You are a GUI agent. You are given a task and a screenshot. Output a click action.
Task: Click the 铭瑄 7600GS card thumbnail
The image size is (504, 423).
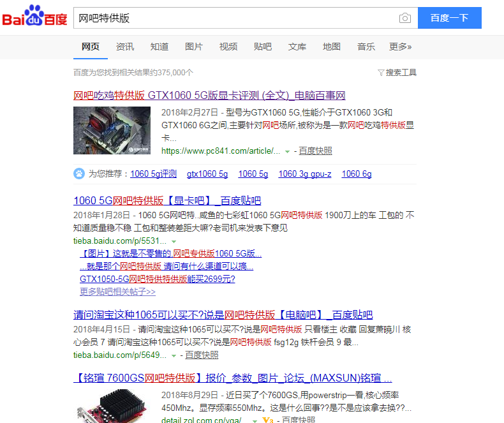point(112,406)
